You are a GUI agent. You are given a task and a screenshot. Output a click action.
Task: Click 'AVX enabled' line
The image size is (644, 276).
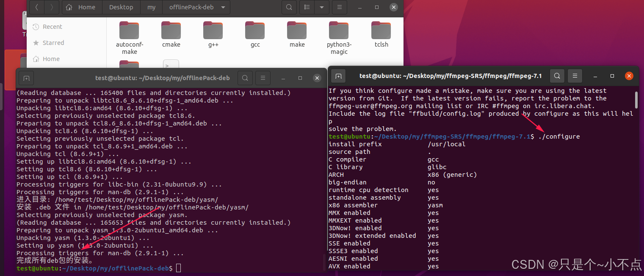pyautogui.click(x=384, y=266)
